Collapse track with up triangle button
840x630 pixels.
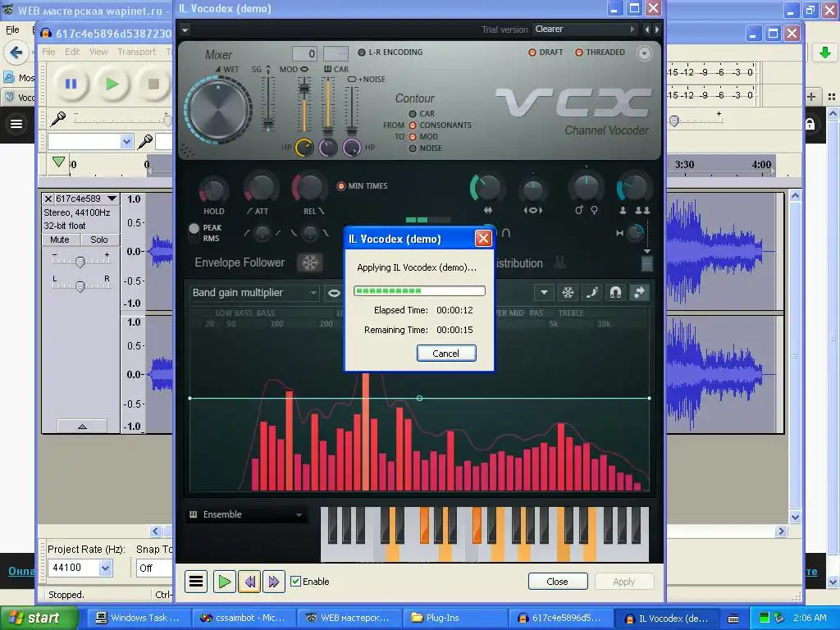(82, 427)
